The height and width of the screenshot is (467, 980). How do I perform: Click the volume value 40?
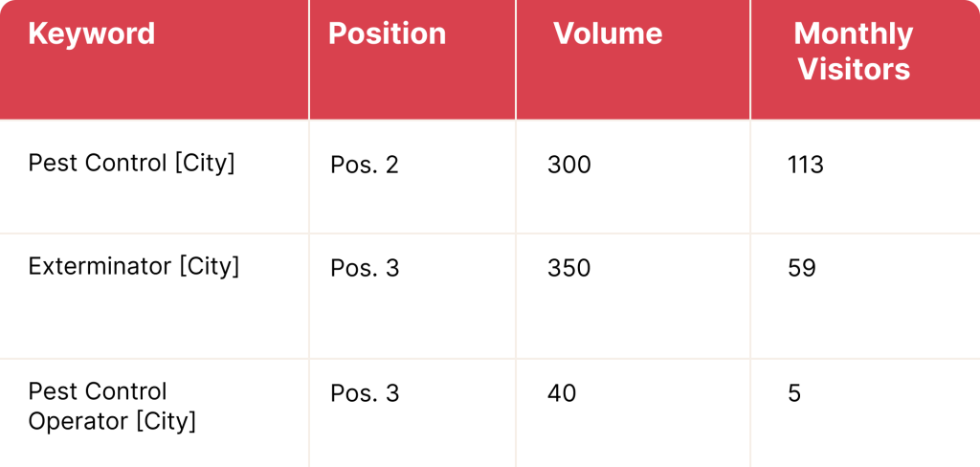[x=562, y=393]
